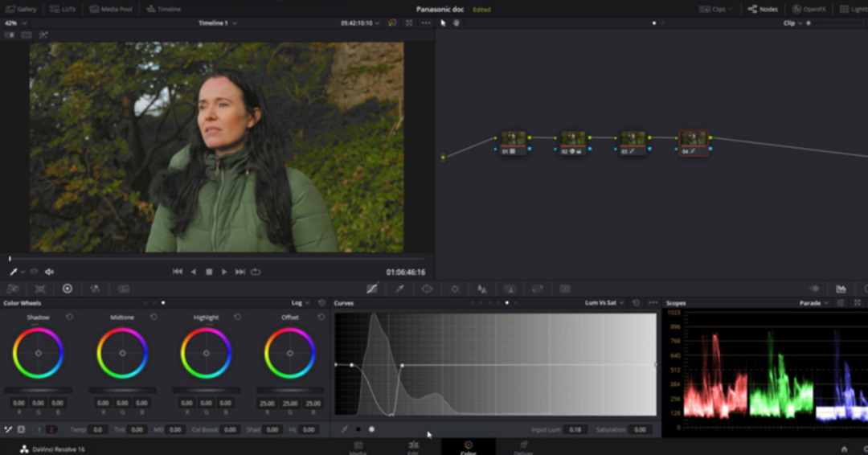Select the Qualifier eyedropper palette icon

(x=399, y=289)
